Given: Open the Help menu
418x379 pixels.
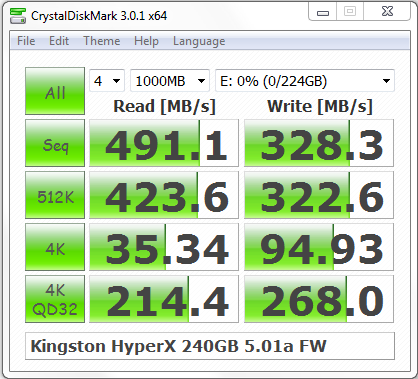Looking at the screenshot, I should point(146,41).
